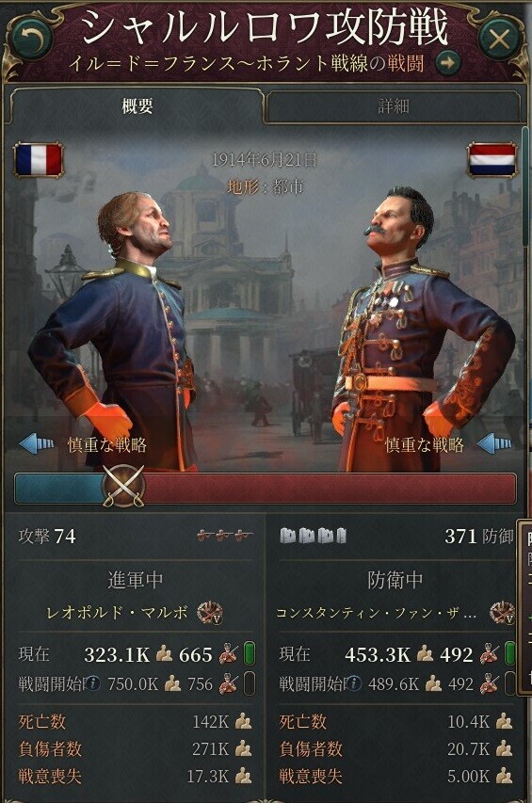532x803 pixels.
Task: Select the French general portrait
Action: coord(121,328)
